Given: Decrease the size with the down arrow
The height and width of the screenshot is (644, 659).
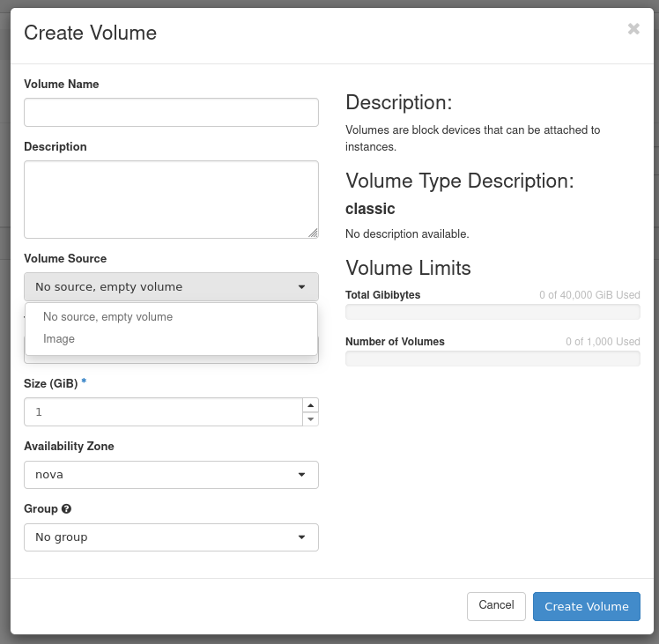Looking at the screenshot, I should point(310,419).
